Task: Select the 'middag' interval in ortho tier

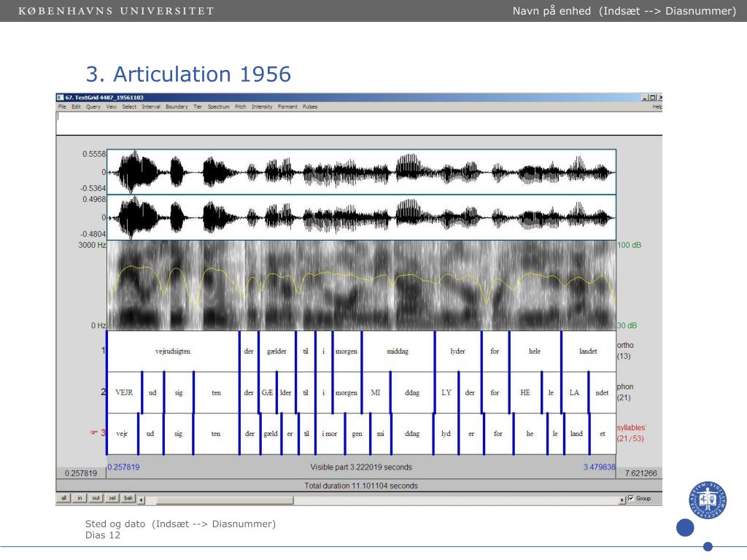Action: (x=398, y=351)
